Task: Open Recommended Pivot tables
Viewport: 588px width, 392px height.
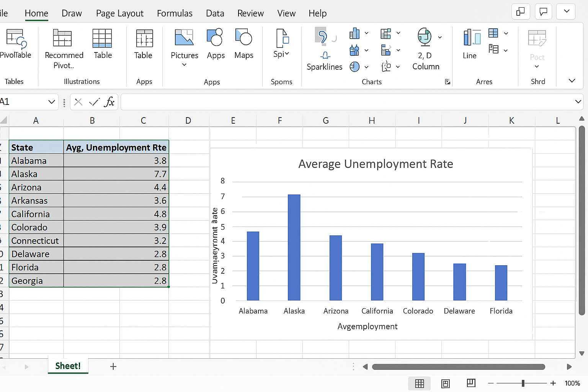Action: [62, 38]
